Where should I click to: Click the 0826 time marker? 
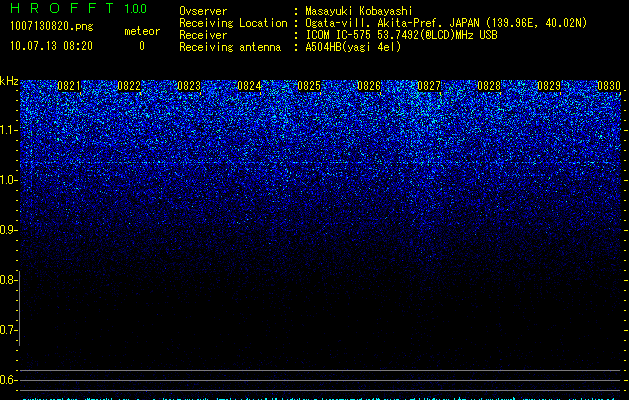369,86
